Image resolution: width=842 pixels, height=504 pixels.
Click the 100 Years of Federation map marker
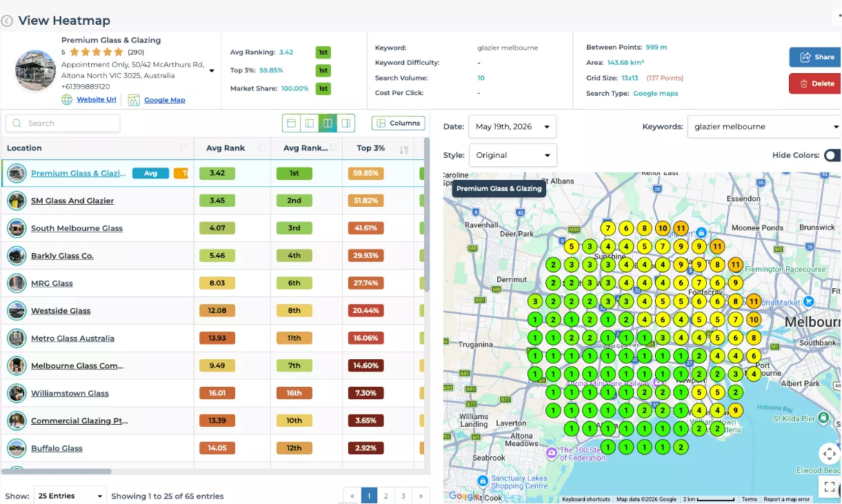pos(551,453)
